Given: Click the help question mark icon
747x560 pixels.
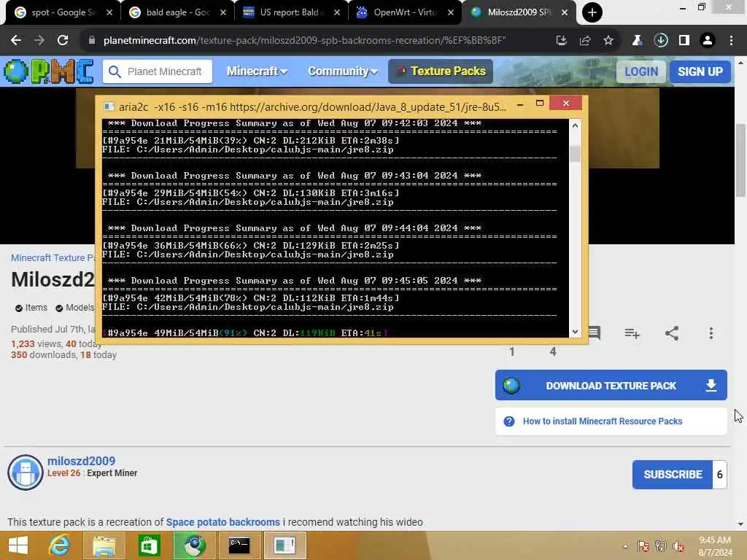Looking at the screenshot, I should tap(508, 421).
